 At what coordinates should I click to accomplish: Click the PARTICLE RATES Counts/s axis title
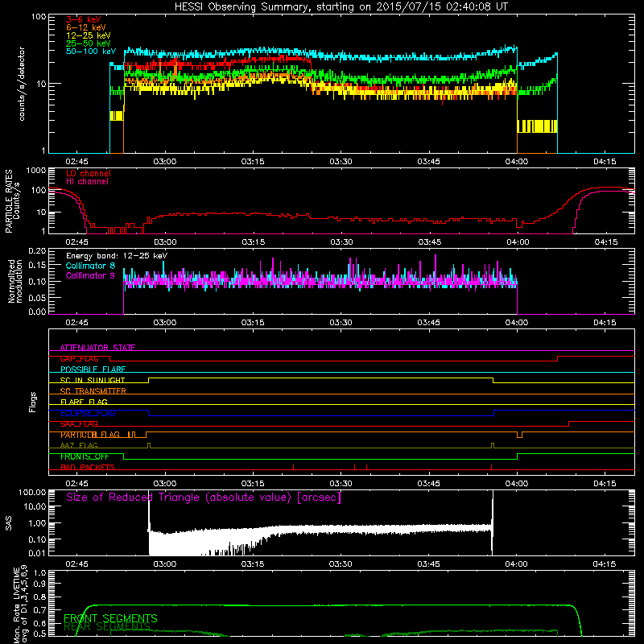[12, 201]
